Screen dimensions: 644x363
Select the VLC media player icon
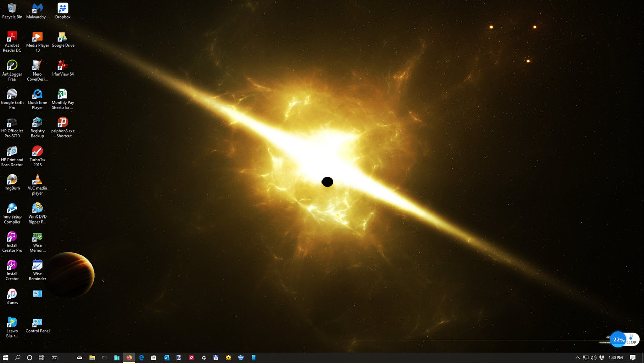pos(37,185)
